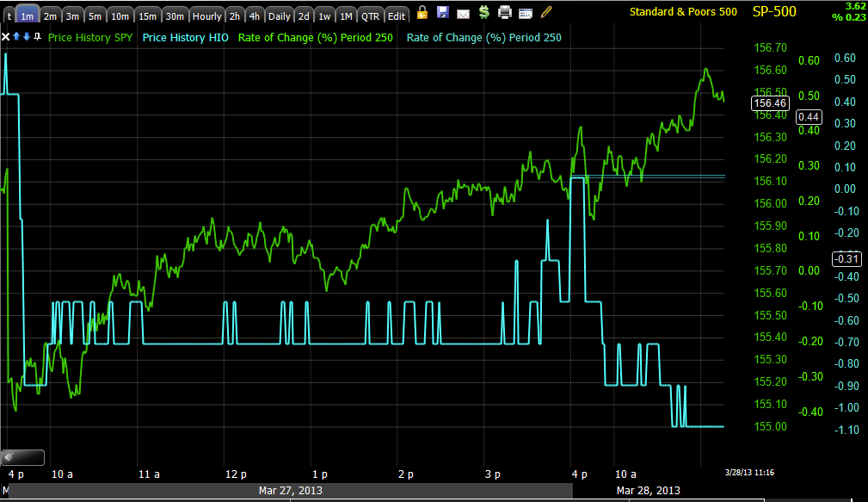
Task: Click the 156.70 price axis label
Action: tap(770, 47)
